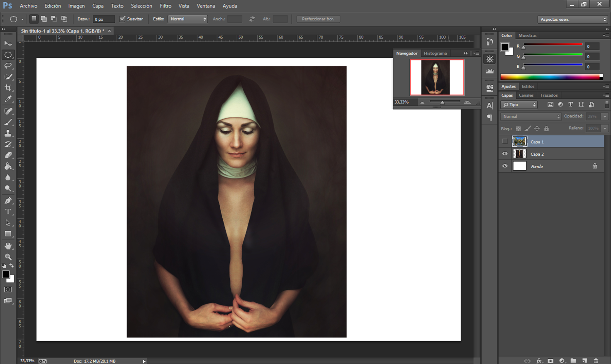Select the Spot Healing Brush tool
The width and height of the screenshot is (611, 364).
point(8,111)
